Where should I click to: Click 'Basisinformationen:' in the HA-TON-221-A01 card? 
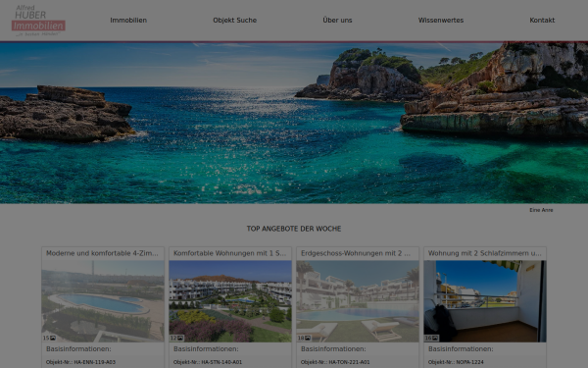(x=333, y=349)
